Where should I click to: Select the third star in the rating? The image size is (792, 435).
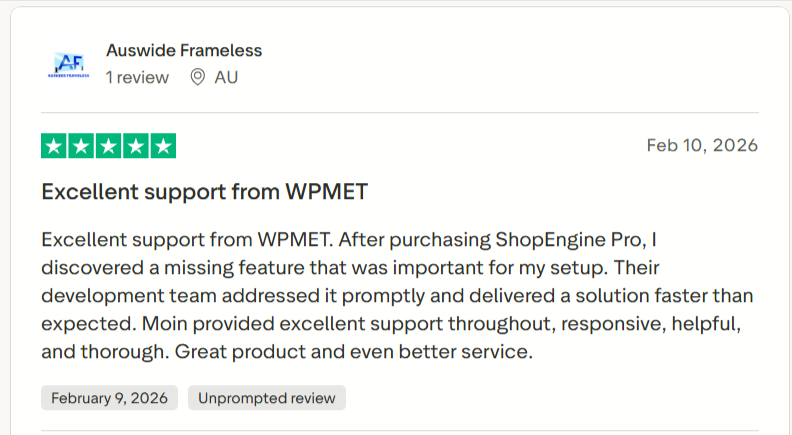coord(108,146)
